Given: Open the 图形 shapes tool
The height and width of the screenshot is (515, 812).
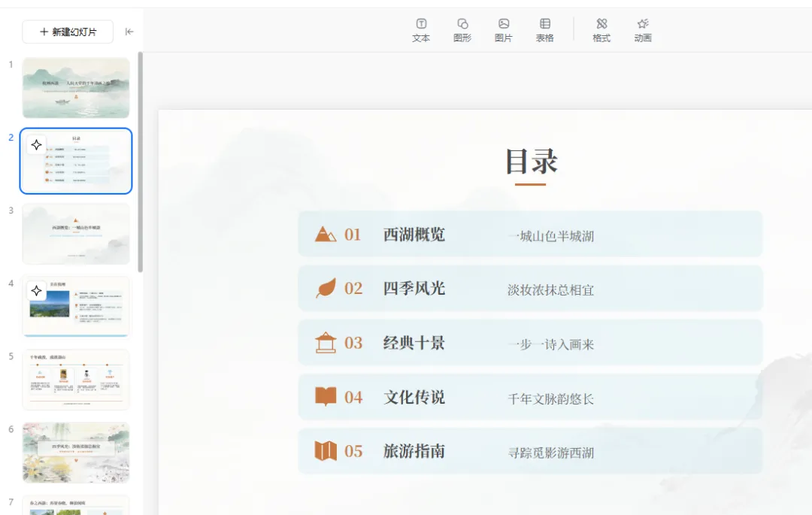Looking at the screenshot, I should (462, 31).
